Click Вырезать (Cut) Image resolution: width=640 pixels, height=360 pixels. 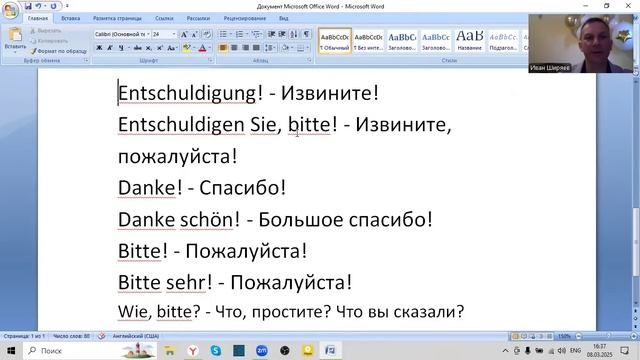point(45,31)
